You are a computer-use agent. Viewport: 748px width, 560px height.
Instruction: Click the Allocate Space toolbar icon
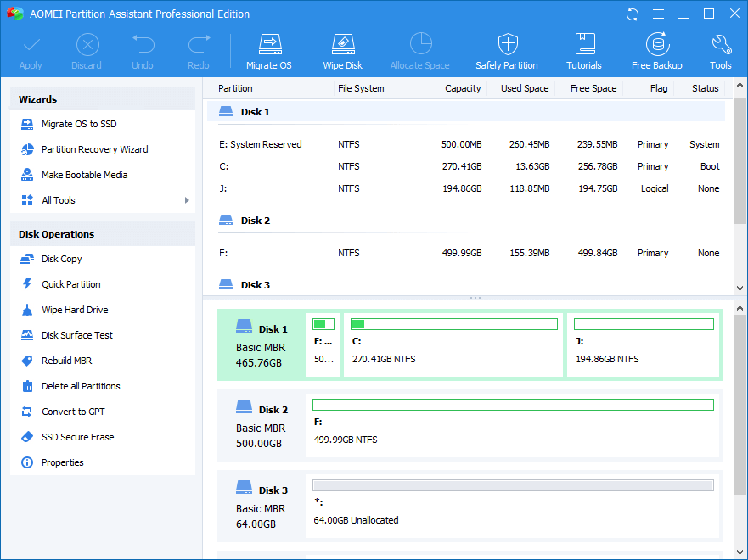pyautogui.click(x=421, y=44)
